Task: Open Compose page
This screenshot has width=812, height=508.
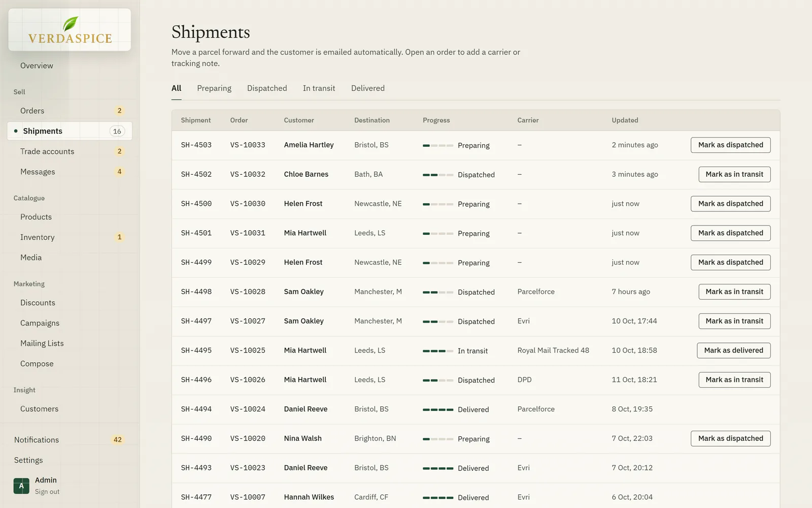Action: 37,364
